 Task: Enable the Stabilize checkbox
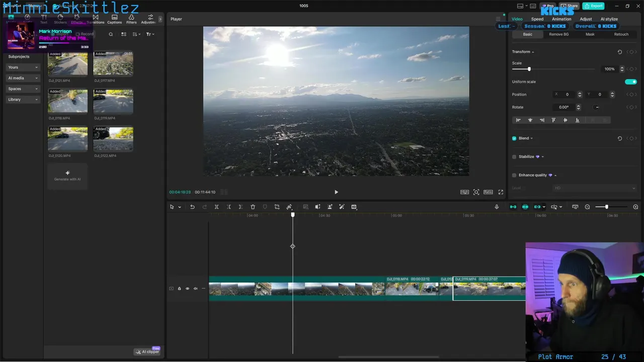[514, 157]
